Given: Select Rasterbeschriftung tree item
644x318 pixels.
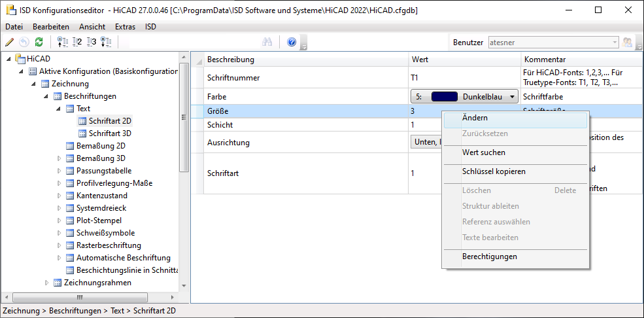Looking at the screenshot, I should tap(109, 245).
